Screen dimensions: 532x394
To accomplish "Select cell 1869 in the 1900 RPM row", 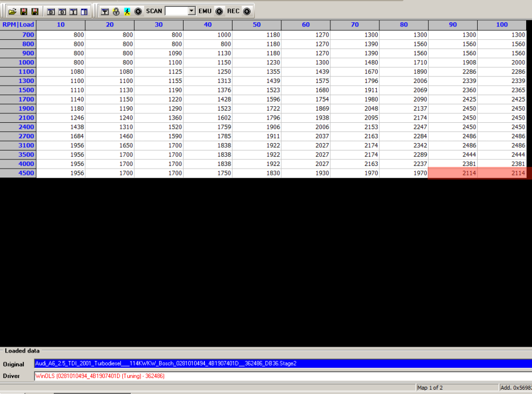I will click(x=306, y=109).
